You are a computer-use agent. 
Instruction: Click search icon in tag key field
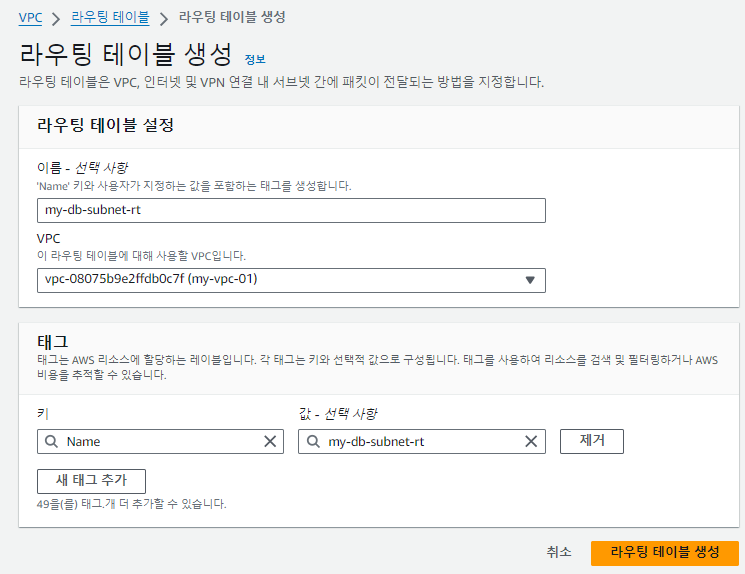point(51,441)
